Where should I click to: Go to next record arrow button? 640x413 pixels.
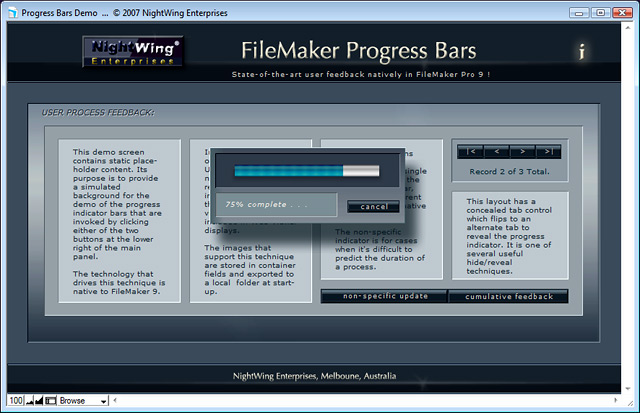pos(522,151)
